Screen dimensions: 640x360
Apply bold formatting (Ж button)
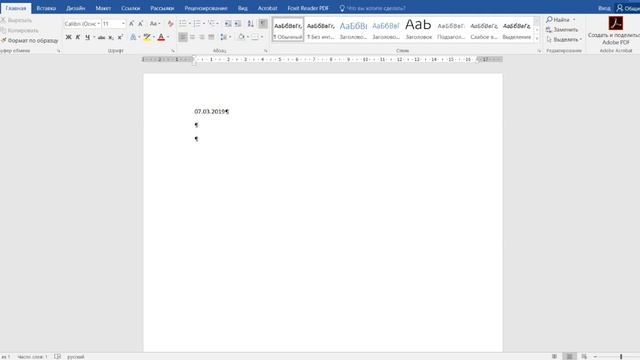(68, 37)
